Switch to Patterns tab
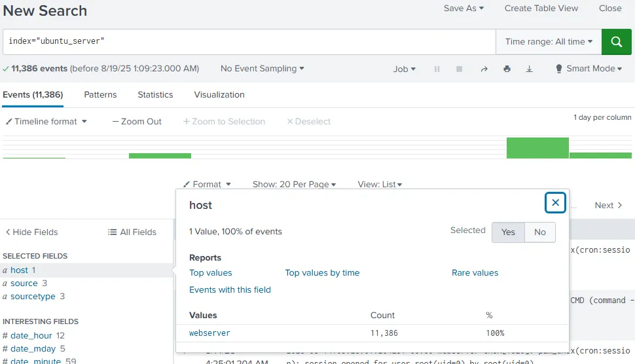 click(100, 95)
